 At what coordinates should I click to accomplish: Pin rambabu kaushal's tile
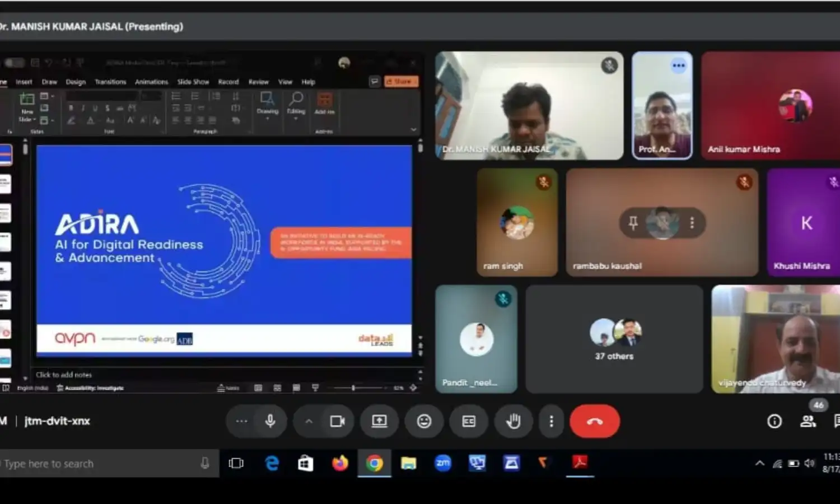click(x=633, y=223)
